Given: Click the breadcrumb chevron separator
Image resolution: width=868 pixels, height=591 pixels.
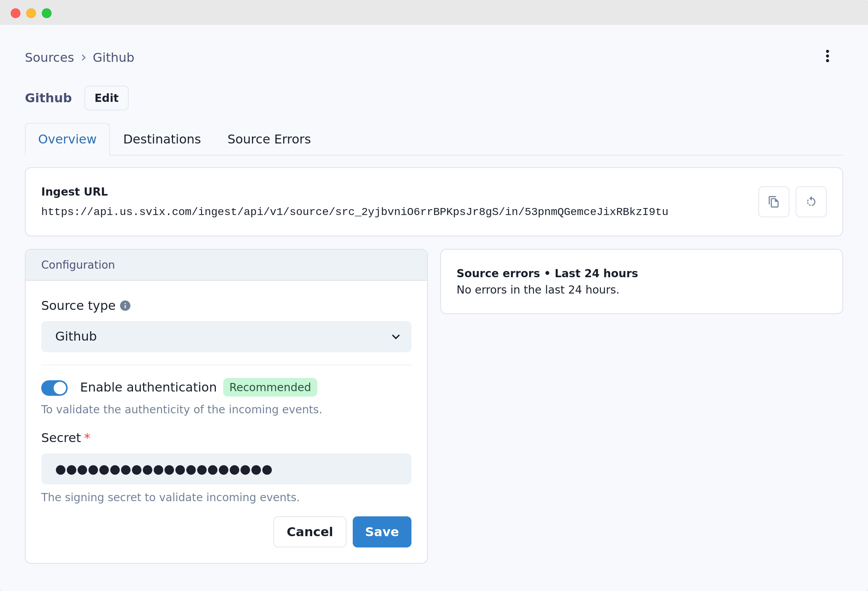Looking at the screenshot, I should tap(84, 58).
